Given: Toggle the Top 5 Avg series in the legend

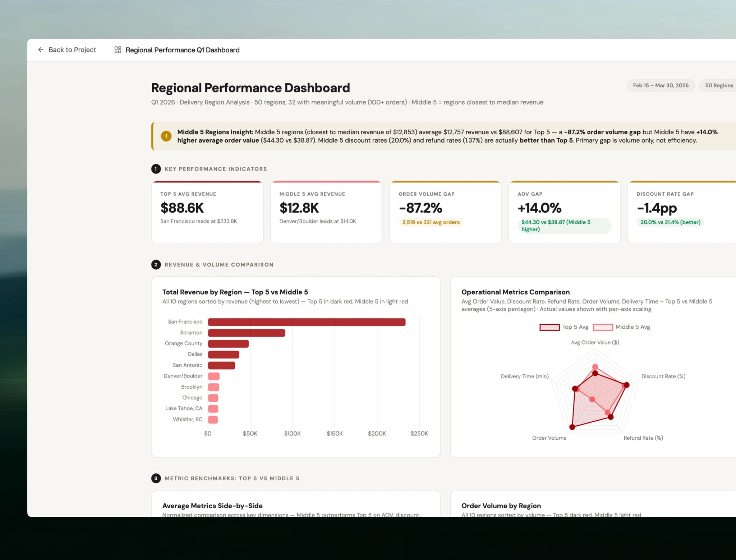Looking at the screenshot, I should 575,327.
